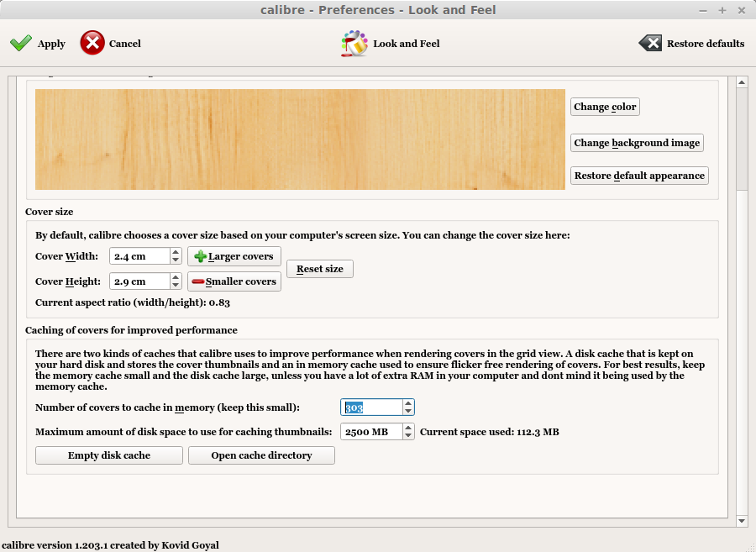The width and height of the screenshot is (756, 552).
Task: Click Restore default appearance button
Action: coord(639,176)
